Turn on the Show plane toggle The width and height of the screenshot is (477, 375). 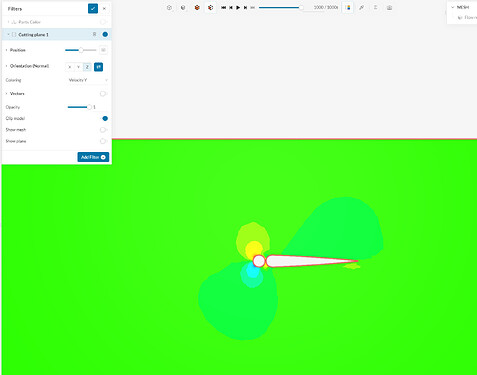(103, 141)
